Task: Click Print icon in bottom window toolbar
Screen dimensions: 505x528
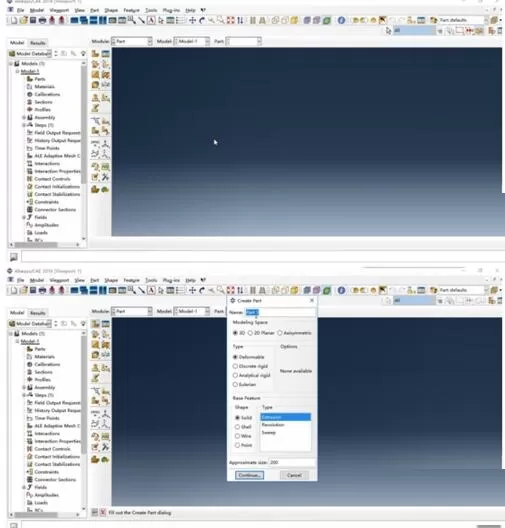Action: coord(42,290)
